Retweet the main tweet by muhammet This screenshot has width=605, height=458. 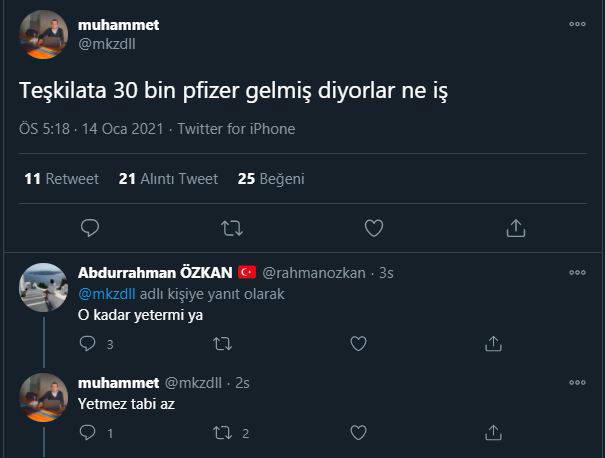[231, 228]
